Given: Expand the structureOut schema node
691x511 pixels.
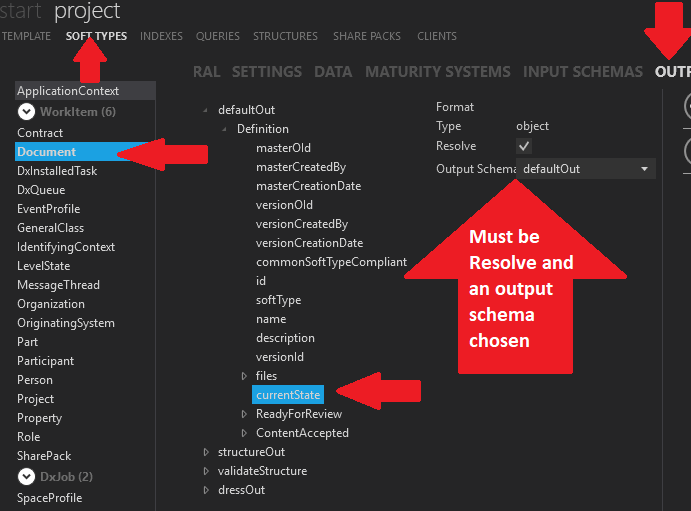Looking at the screenshot, I should [x=206, y=452].
